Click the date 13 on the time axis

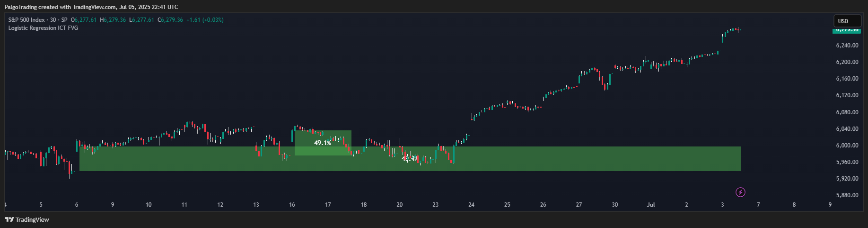pos(256,205)
